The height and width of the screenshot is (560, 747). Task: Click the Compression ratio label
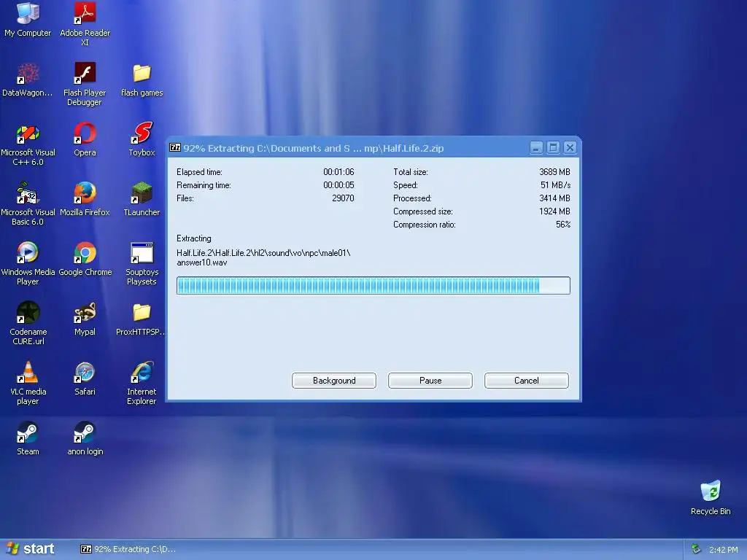425,225
